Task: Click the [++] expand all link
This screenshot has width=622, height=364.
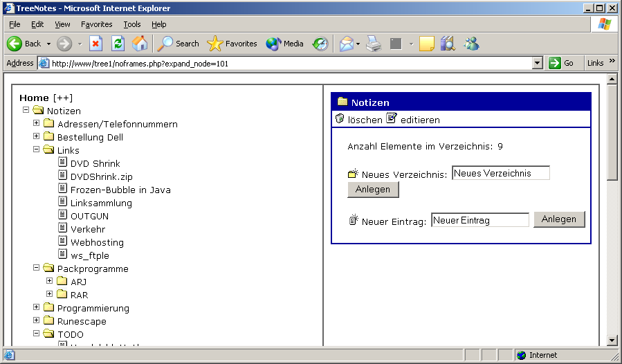Action: tap(63, 98)
